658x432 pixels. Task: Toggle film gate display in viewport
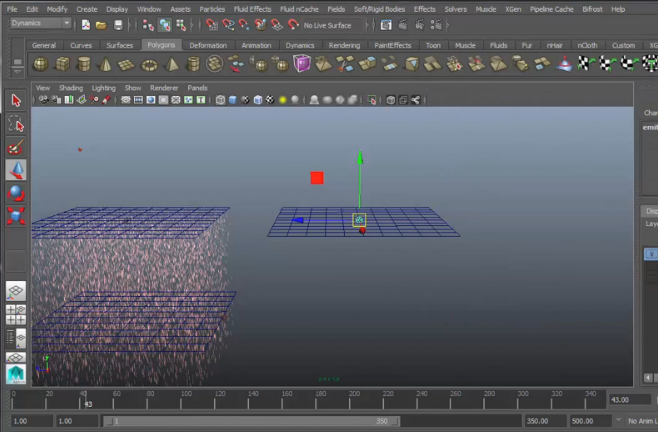[x=138, y=100]
